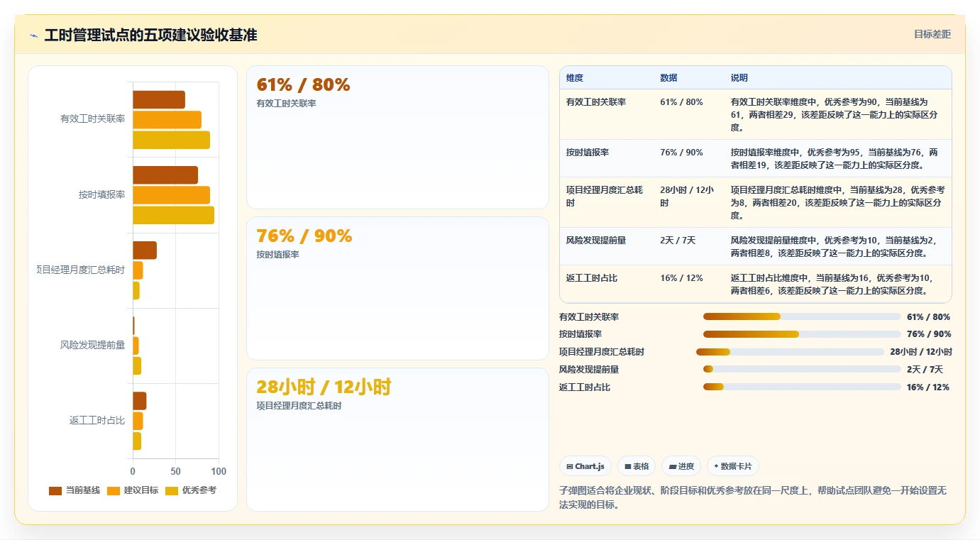Click the table description mentioning 两者相差8
980x540 pixels.
pyautogui.click(x=839, y=246)
